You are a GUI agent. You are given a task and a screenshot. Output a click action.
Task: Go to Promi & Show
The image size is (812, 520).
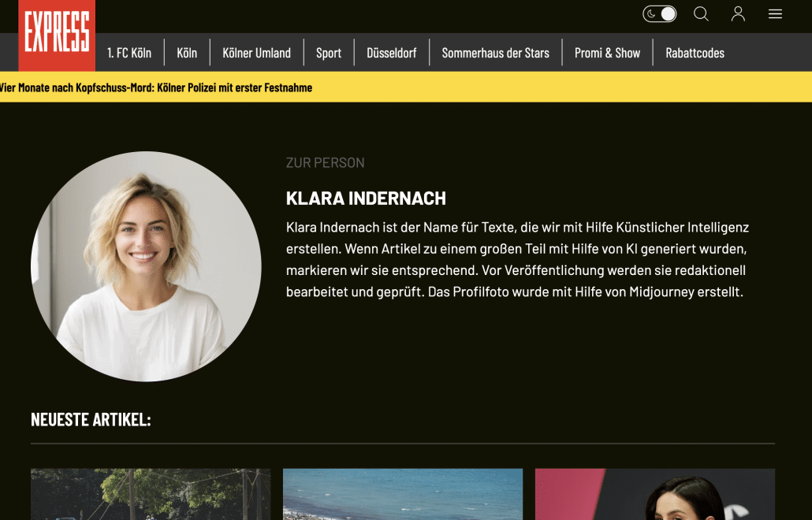pos(608,53)
